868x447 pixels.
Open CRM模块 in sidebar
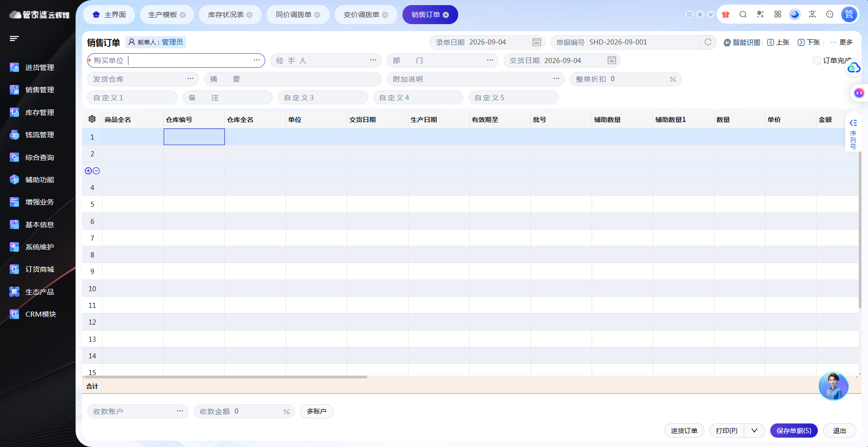(33, 314)
